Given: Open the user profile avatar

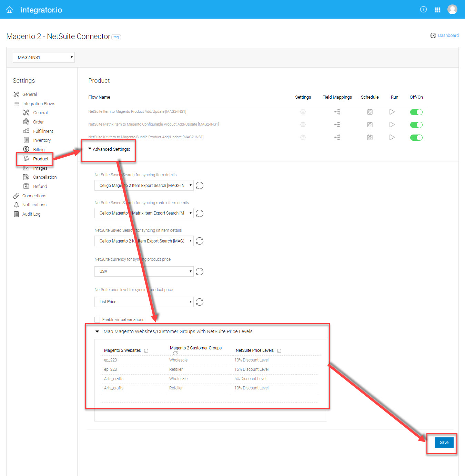Looking at the screenshot, I should pyautogui.click(x=452, y=10).
